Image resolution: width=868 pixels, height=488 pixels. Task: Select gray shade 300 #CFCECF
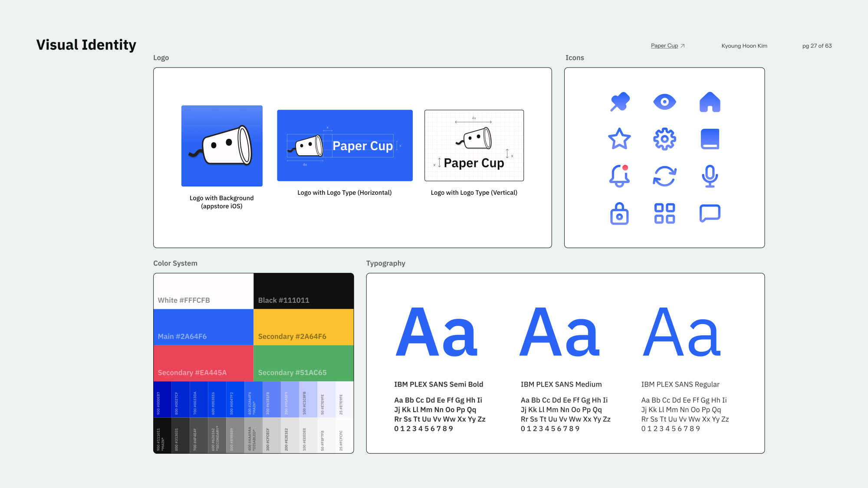[272, 435]
